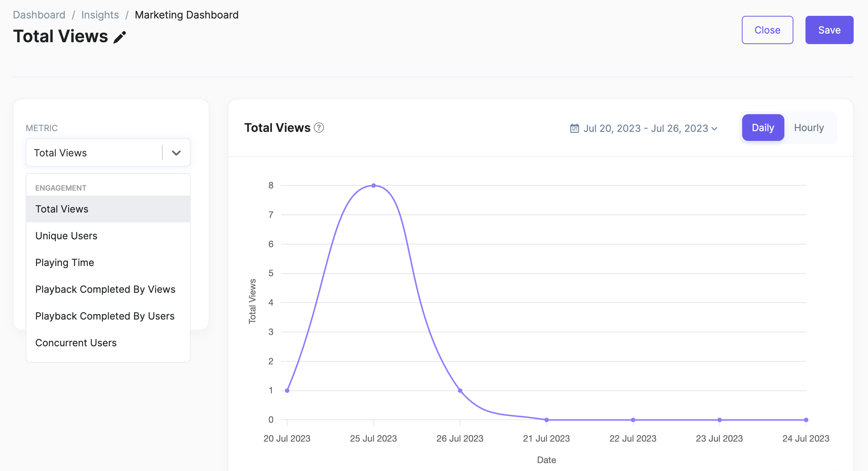Open the Total Views metric select box
Viewport: 868px width, 471px height.
94,153
